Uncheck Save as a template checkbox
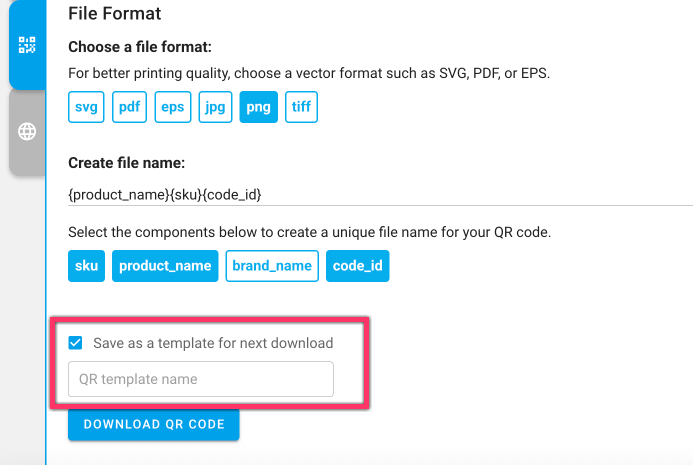Viewport: 693px width, 465px height. pos(76,343)
